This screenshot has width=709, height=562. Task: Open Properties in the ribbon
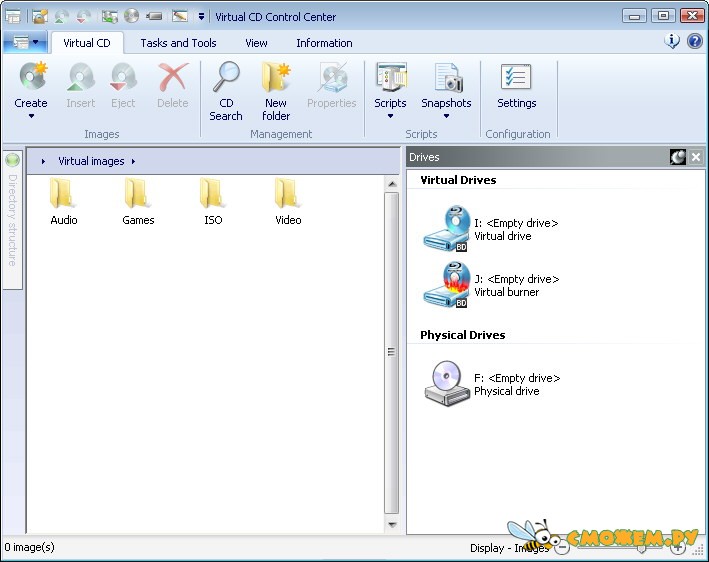(x=332, y=77)
